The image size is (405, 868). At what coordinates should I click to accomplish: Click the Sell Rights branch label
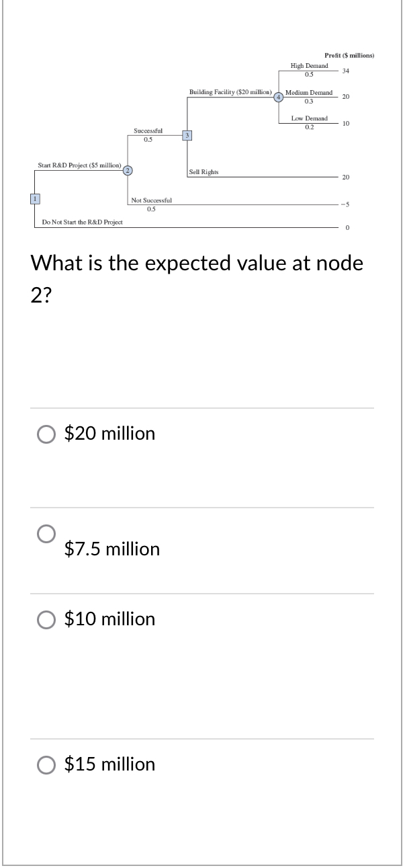(203, 171)
